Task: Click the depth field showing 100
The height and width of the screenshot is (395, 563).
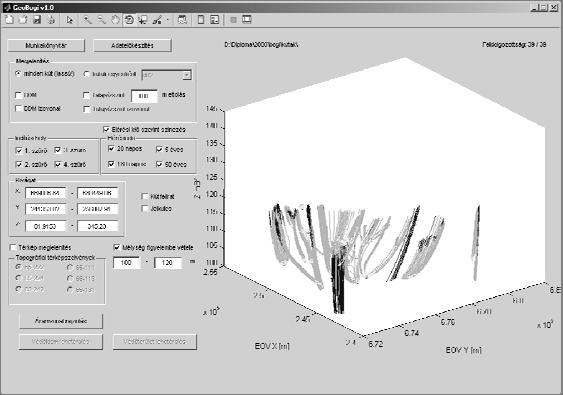Action: click(126, 262)
